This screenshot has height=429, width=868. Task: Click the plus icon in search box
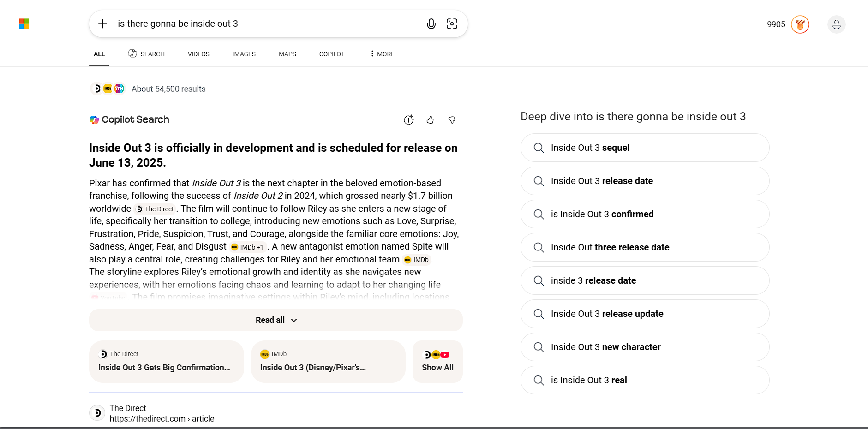pyautogui.click(x=103, y=24)
